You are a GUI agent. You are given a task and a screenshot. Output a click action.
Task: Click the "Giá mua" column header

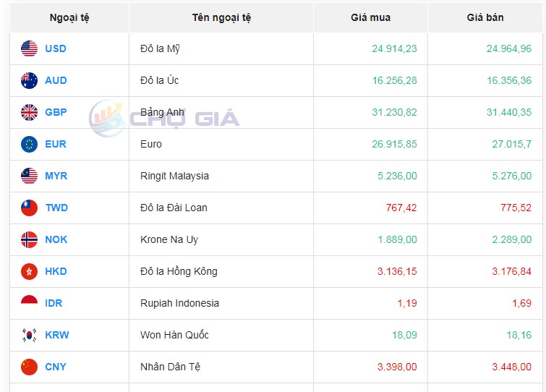[x=370, y=17]
